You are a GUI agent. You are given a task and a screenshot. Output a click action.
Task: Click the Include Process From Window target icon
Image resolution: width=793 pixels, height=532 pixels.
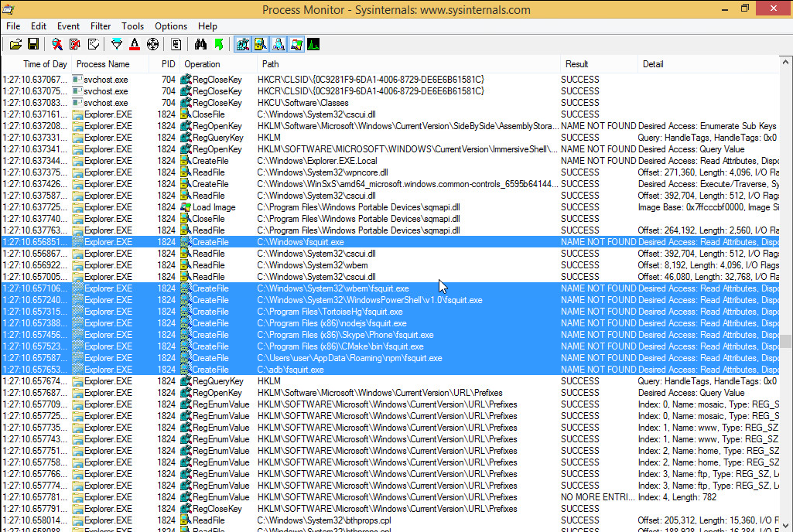point(152,45)
